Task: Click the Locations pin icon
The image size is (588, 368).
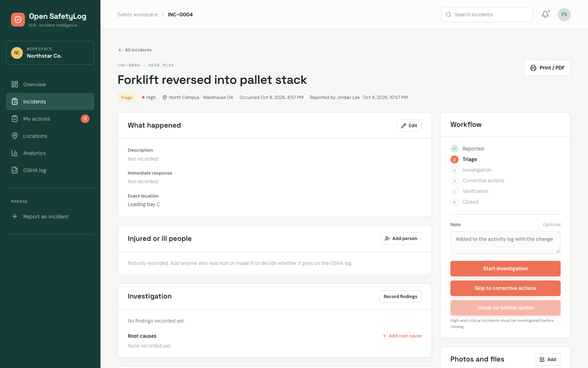Action: 15,136
